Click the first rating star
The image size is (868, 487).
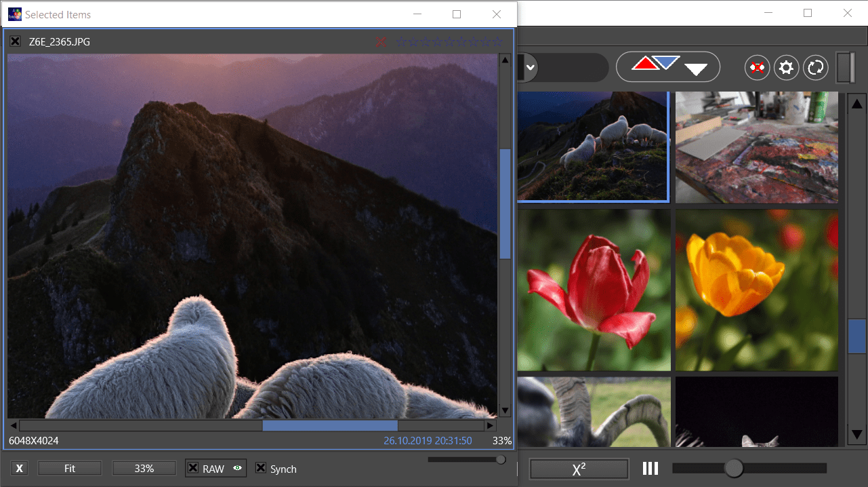pos(400,42)
